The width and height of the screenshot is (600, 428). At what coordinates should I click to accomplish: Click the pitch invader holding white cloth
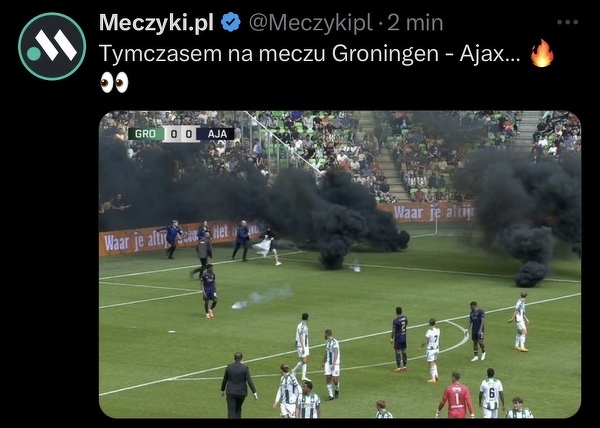pyautogui.click(x=270, y=247)
